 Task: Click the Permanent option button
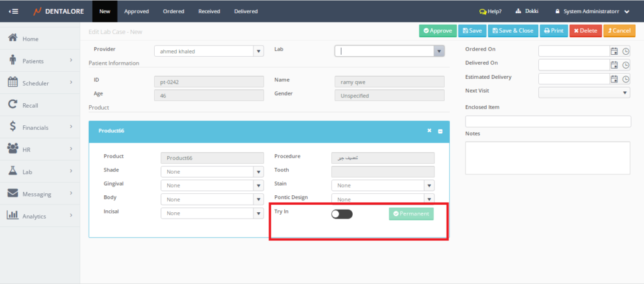[x=411, y=214]
